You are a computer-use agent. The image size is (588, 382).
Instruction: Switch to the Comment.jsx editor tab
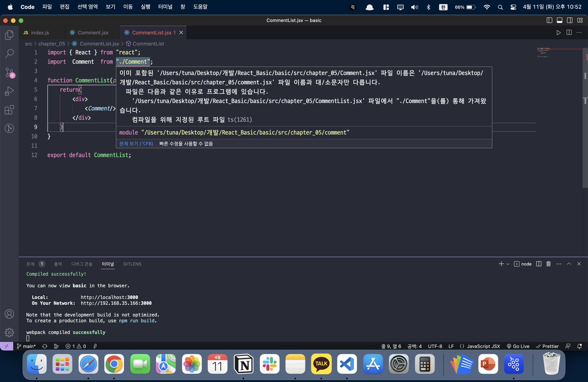point(92,33)
